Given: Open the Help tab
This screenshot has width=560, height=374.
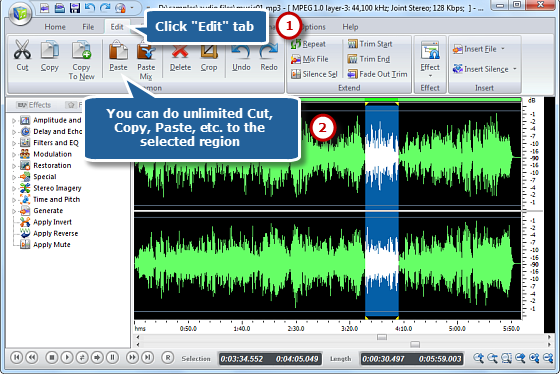Looking at the screenshot, I should 350,27.
